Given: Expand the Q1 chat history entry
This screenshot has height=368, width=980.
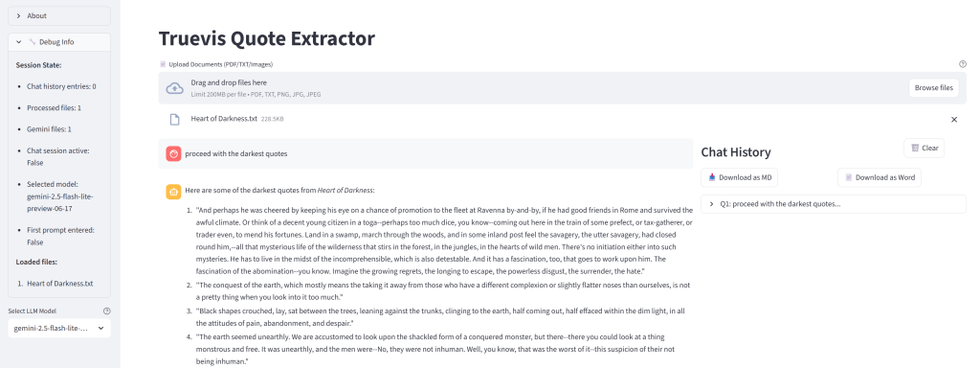Looking at the screenshot, I should [834, 204].
